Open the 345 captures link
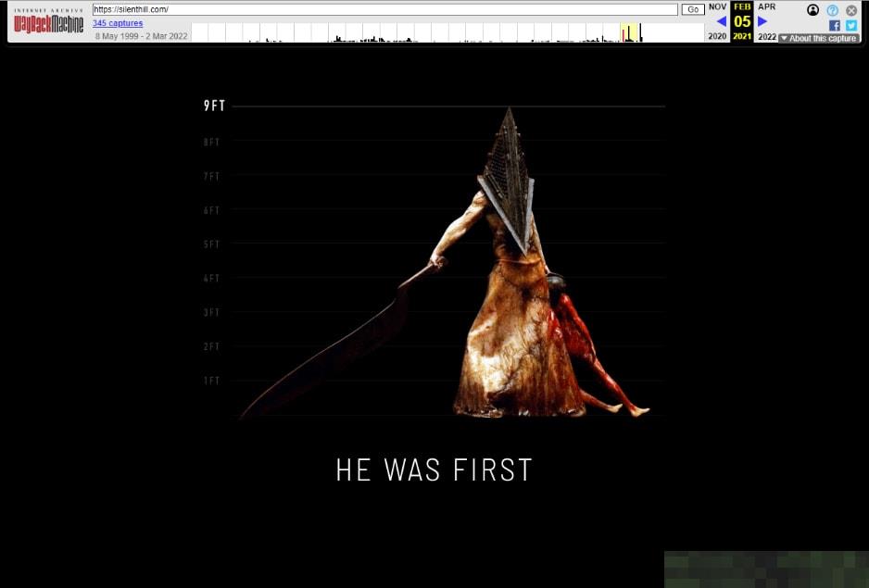869x588 pixels. [118, 23]
